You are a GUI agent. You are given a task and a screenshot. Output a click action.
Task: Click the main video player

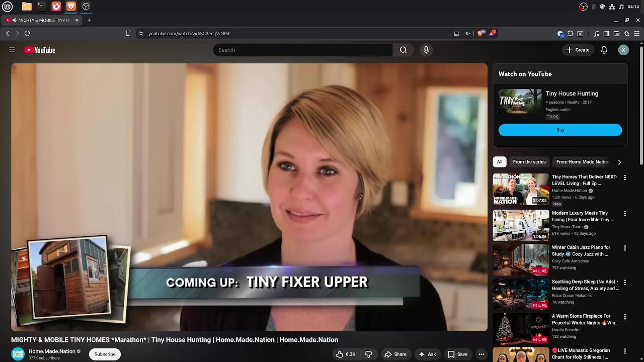[249, 197]
